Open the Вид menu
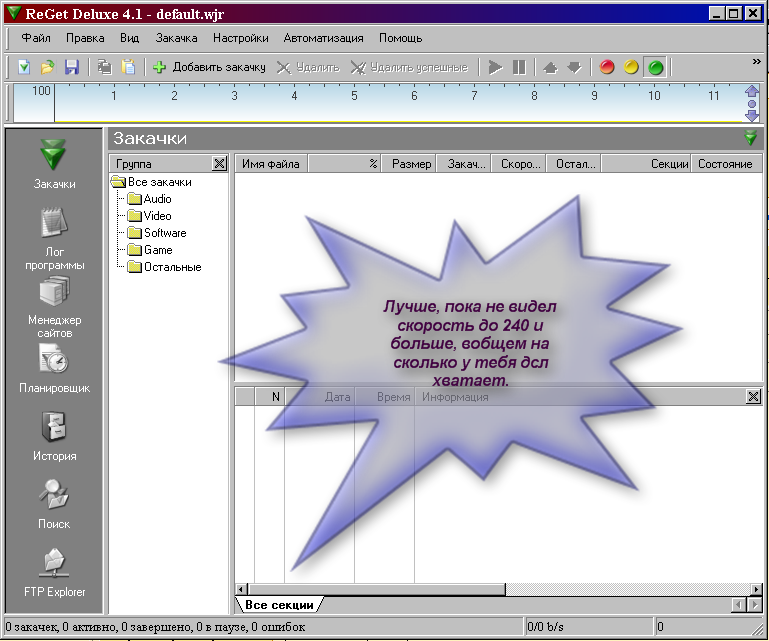This screenshot has height=641, width=769. 129,38
